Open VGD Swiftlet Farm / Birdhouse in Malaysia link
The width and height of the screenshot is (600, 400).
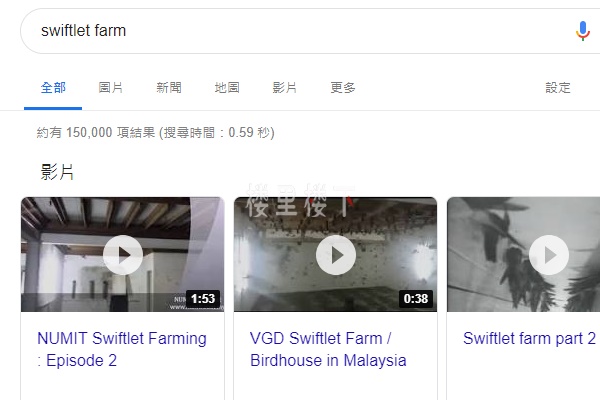point(328,349)
